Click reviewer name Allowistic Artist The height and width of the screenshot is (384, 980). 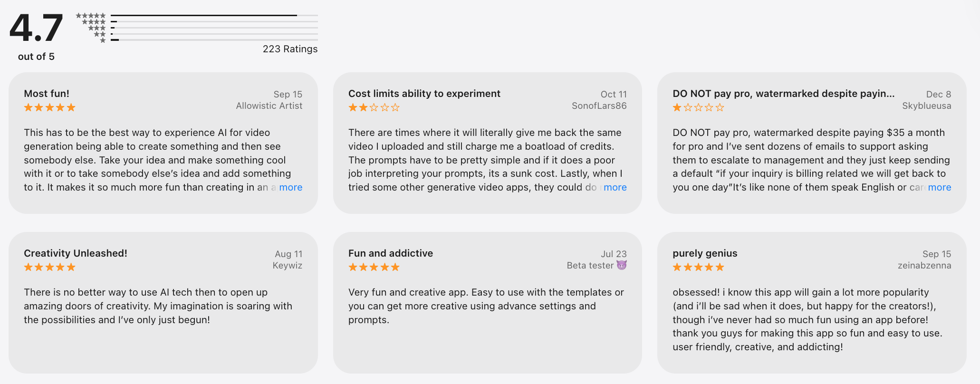pos(269,106)
